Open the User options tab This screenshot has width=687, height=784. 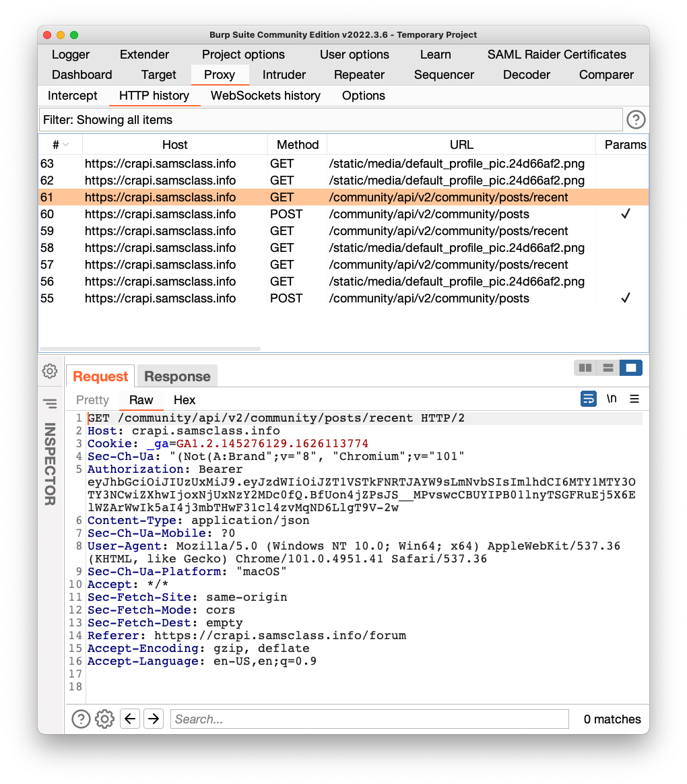(x=354, y=55)
